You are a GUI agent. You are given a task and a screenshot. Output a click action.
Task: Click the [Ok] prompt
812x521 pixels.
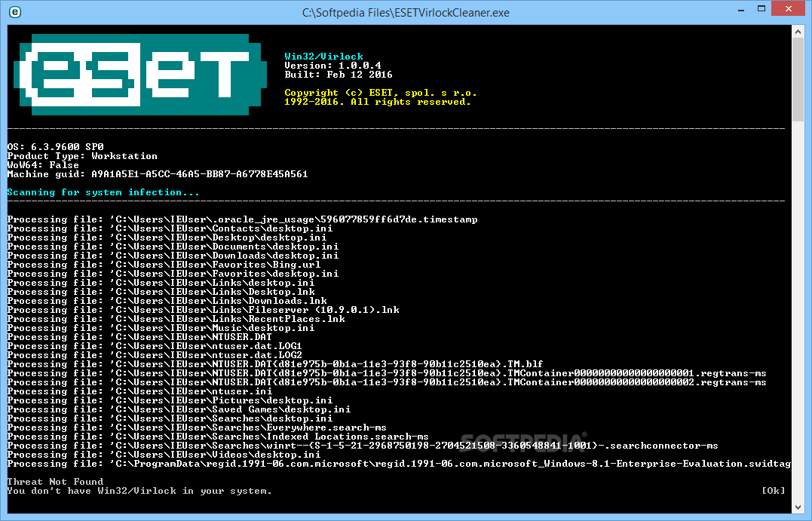pos(773,490)
